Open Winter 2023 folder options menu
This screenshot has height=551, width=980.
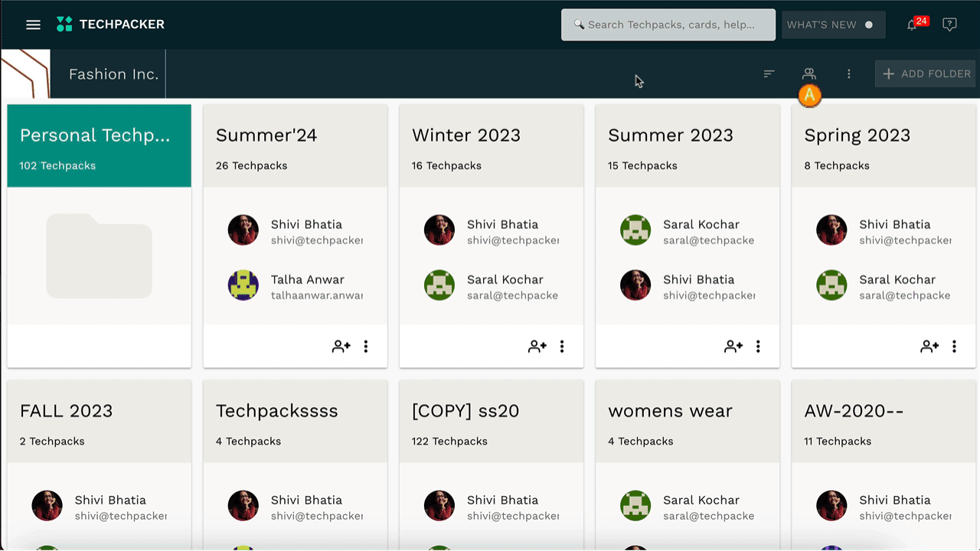(x=562, y=347)
